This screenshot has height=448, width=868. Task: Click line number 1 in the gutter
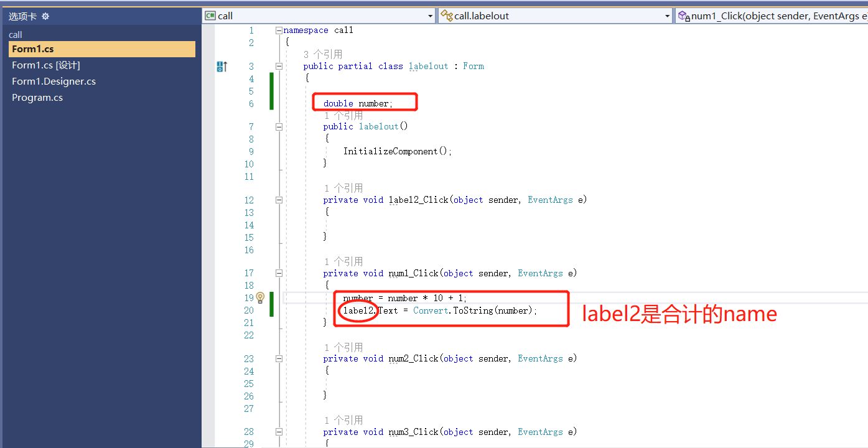tap(251, 30)
